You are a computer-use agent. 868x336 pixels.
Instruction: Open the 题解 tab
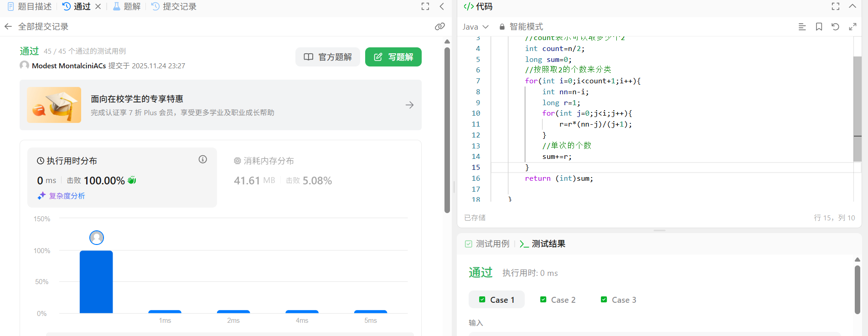point(127,6)
